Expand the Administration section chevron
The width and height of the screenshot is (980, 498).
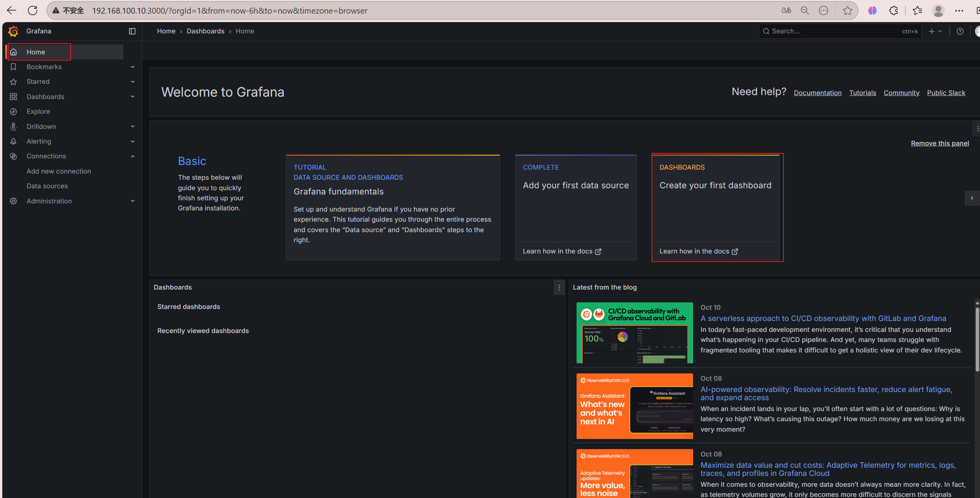pyautogui.click(x=132, y=201)
